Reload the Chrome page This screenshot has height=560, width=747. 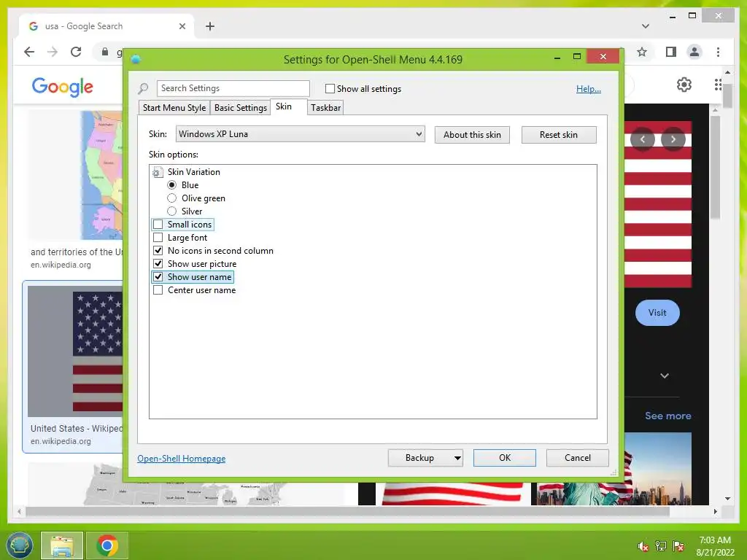pos(76,52)
